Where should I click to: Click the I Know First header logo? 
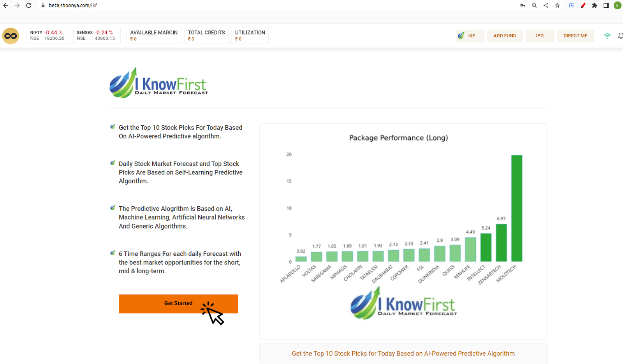tap(159, 82)
